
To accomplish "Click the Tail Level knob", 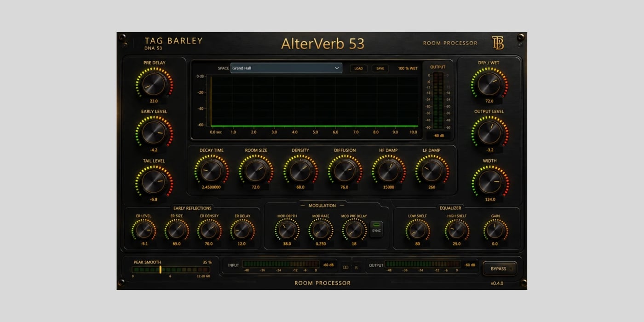I will 154,183.
